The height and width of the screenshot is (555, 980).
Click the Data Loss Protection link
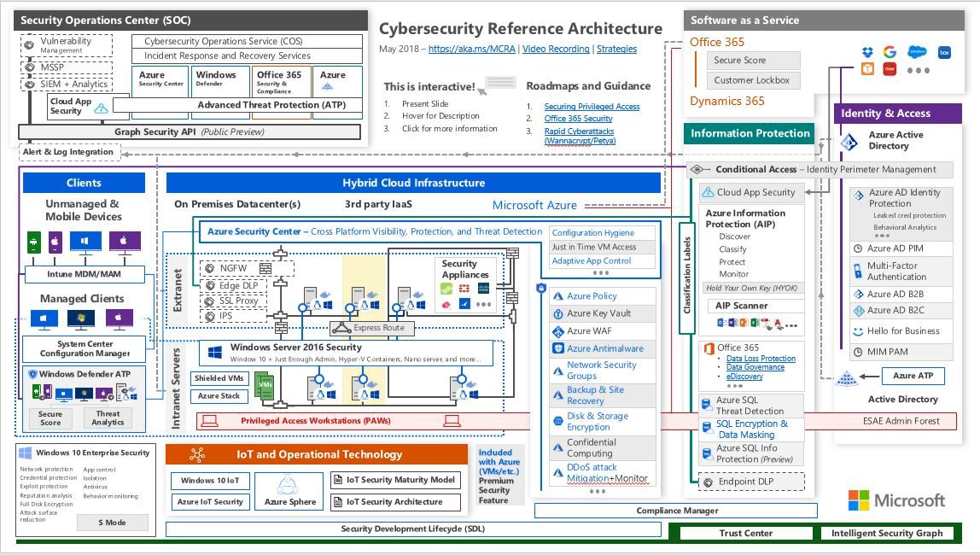[x=761, y=359]
